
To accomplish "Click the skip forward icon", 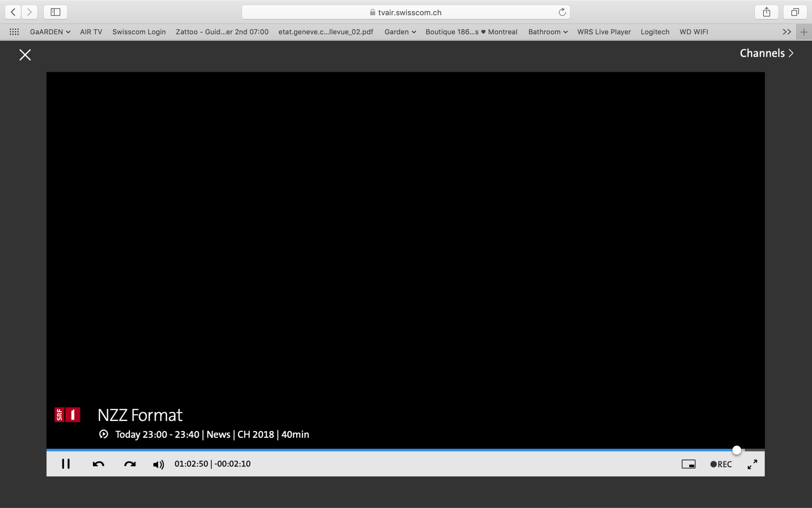I will click(129, 464).
